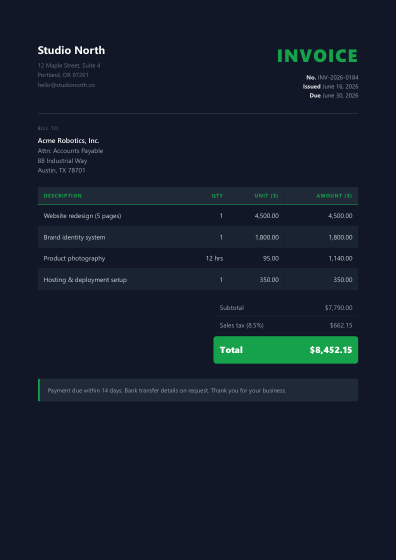Click the Studio North company name
396x560 pixels.
point(71,50)
